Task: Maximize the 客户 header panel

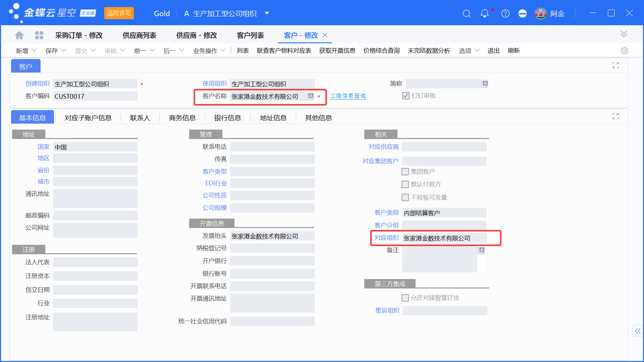Action: point(615,65)
